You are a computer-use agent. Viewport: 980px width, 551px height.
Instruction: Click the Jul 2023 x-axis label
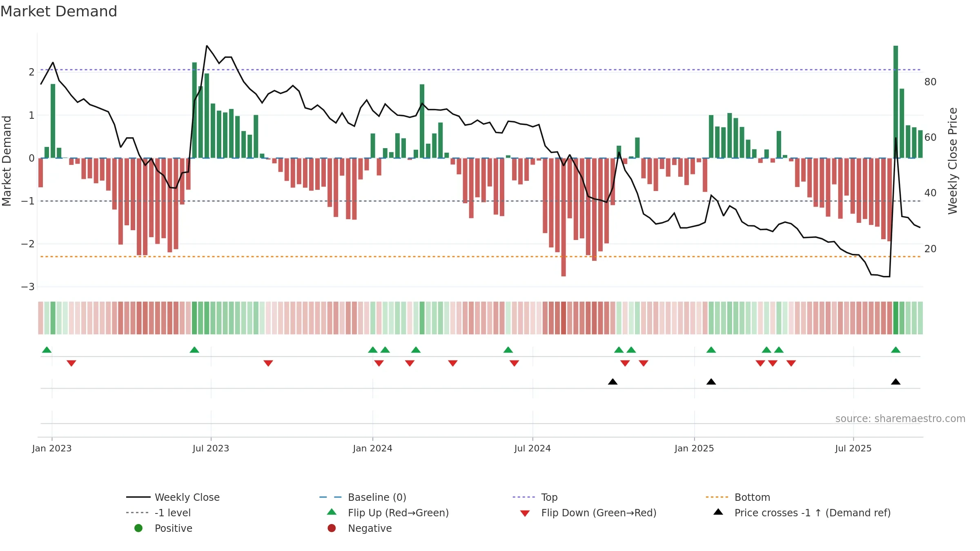(x=211, y=448)
